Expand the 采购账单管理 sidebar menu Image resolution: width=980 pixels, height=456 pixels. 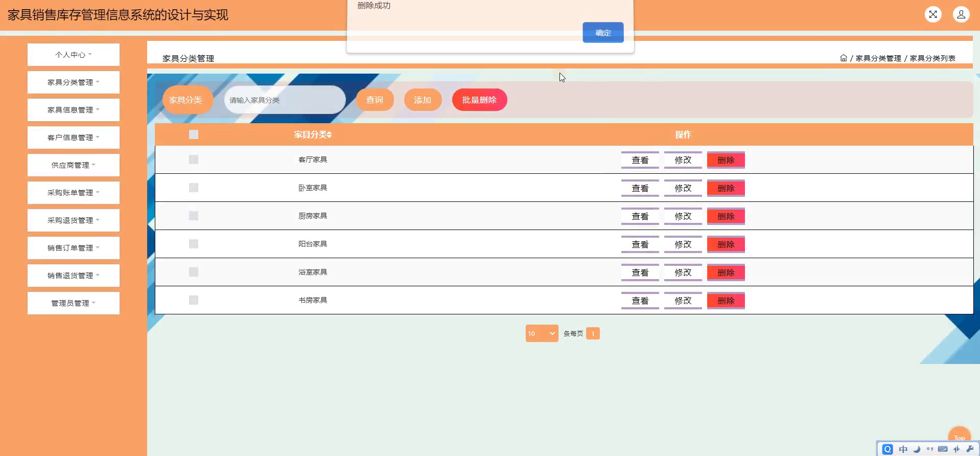[x=74, y=193]
